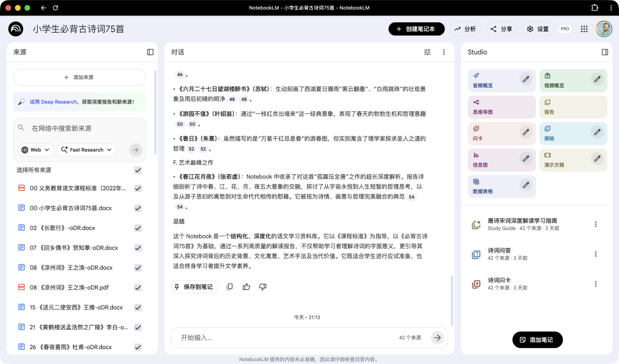The image size is (619, 364).
Task: Submit the chat message arrow
Action: tap(437, 338)
